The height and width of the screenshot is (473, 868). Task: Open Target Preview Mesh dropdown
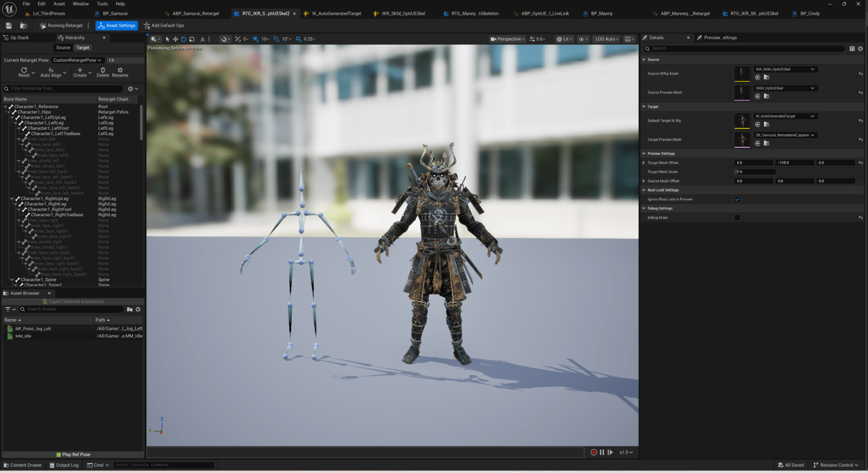click(x=785, y=135)
